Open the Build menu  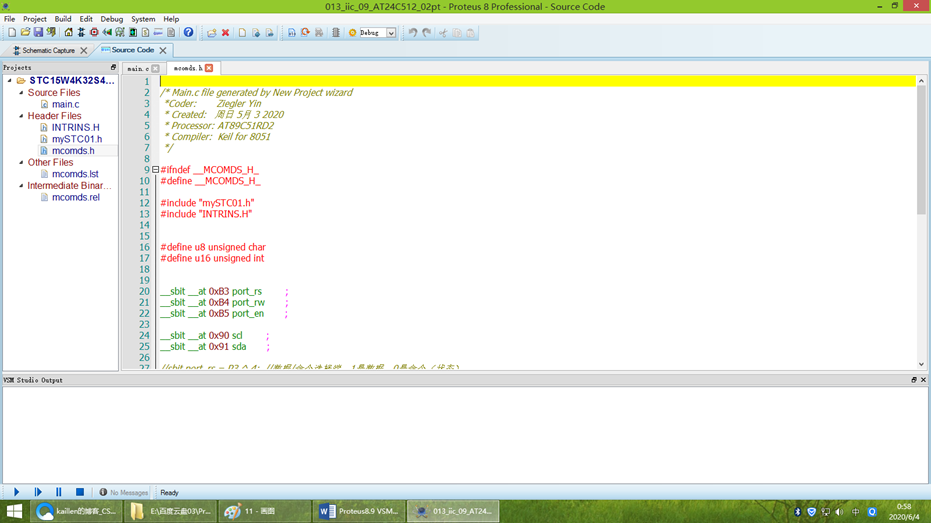click(63, 19)
